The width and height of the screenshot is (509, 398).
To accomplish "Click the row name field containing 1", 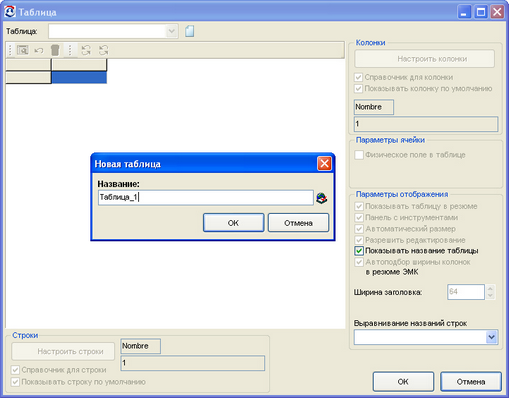I will tap(192, 363).
